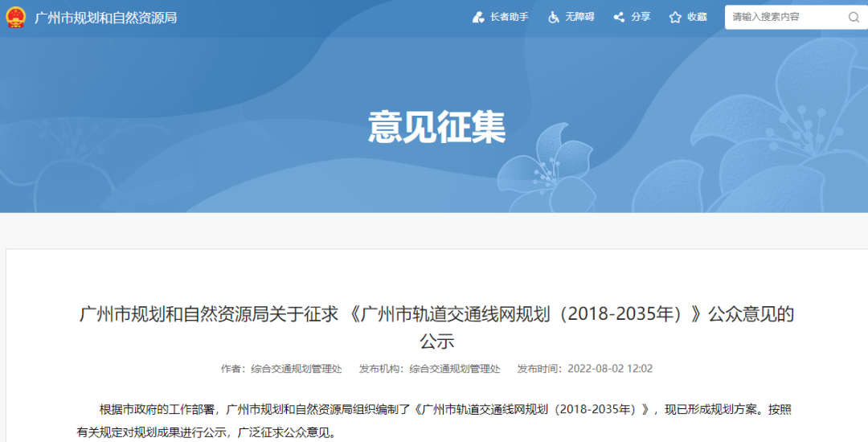
Task: Select the 长者助手 text label
Action: (x=510, y=17)
